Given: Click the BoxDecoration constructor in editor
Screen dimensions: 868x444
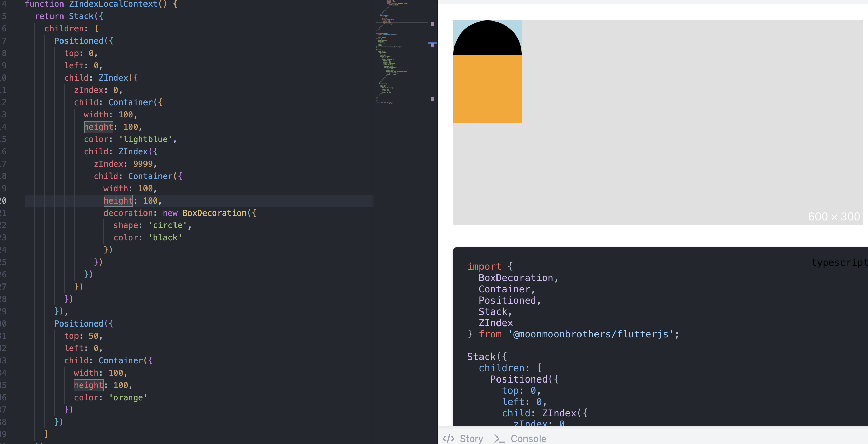Looking at the screenshot, I should [x=214, y=213].
